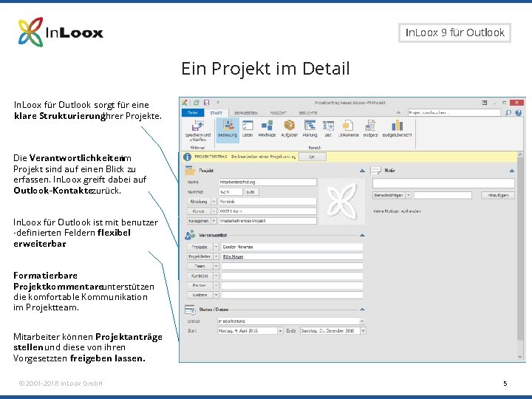This screenshot has height=399, width=532.
Task: Click the Notiz text input field
Action: 443,183
